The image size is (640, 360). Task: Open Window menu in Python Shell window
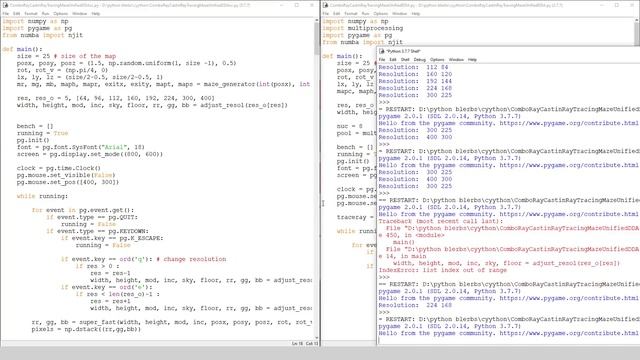[456, 60]
